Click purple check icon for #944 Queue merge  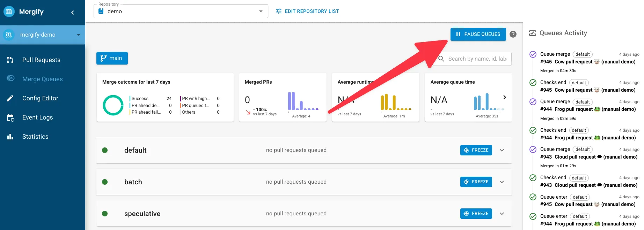click(533, 102)
